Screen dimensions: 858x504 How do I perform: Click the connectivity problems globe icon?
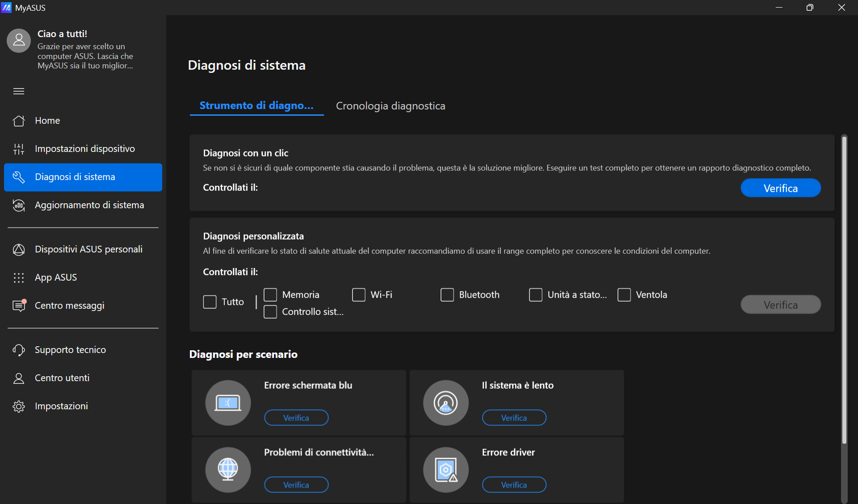228,470
